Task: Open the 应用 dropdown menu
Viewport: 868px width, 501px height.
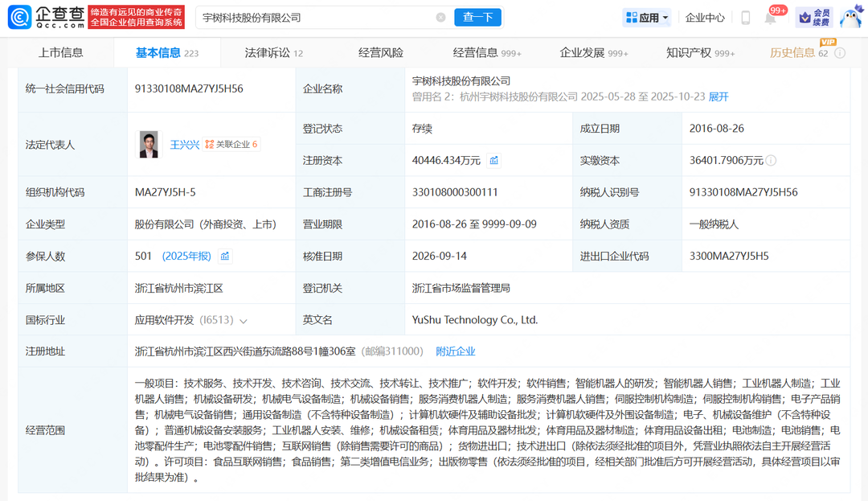Action: [646, 18]
